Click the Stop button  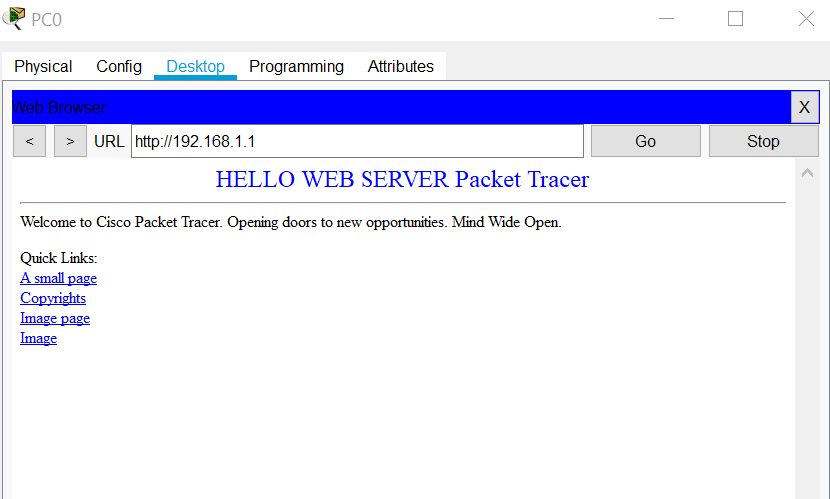pos(763,141)
